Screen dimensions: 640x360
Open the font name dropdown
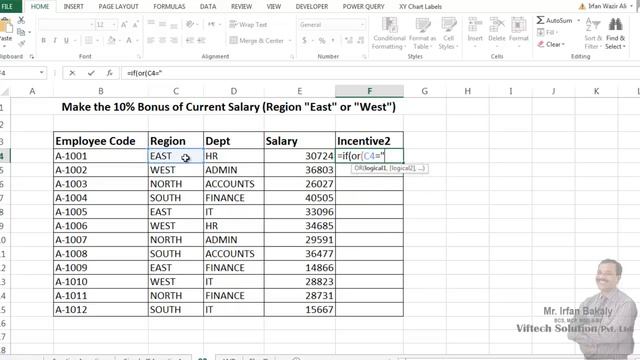pyautogui.click(x=91, y=25)
